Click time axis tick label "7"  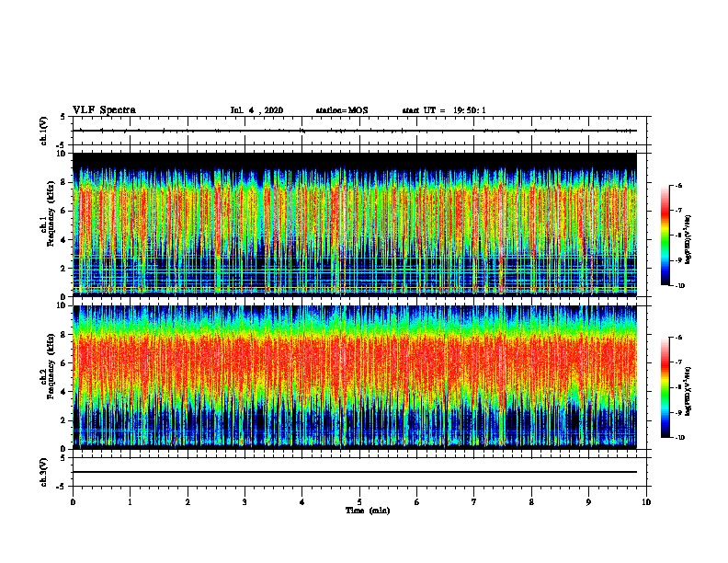pyautogui.click(x=474, y=501)
